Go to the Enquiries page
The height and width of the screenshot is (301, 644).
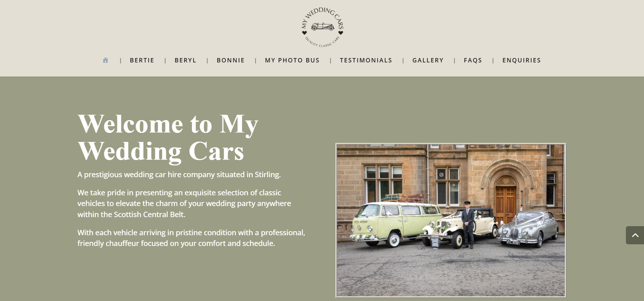[x=522, y=60]
